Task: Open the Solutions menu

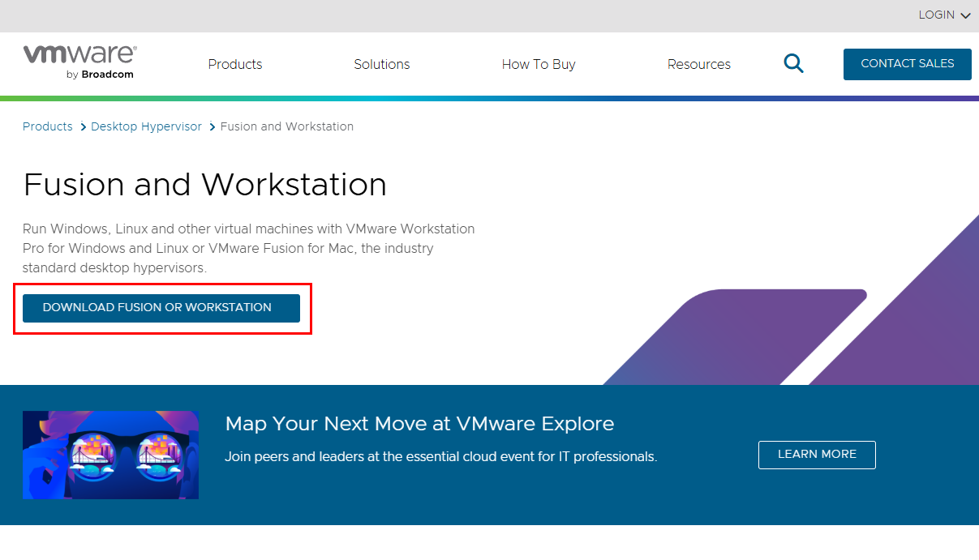Action: (382, 64)
